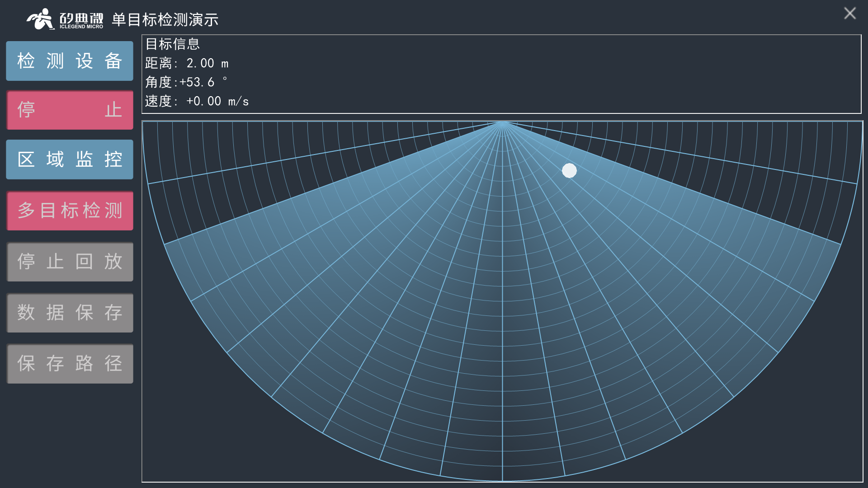Click the 目标信息 heading
The width and height of the screenshot is (868, 488).
pos(172,44)
